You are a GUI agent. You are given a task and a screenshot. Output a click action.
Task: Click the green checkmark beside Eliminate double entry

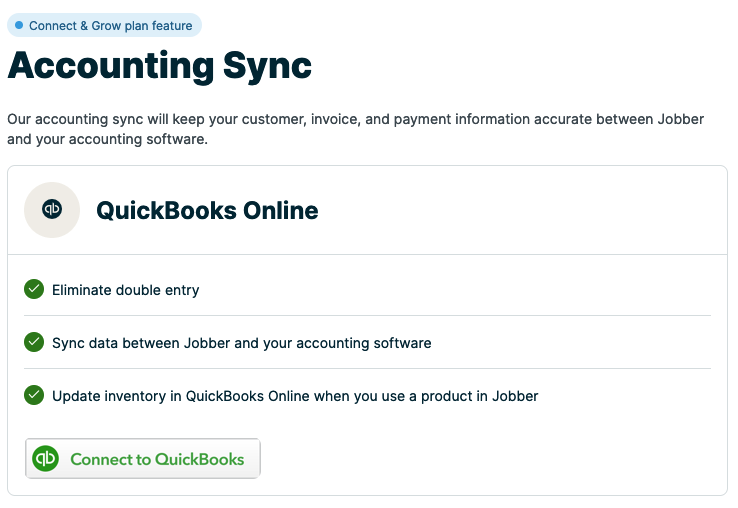click(x=34, y=289)
